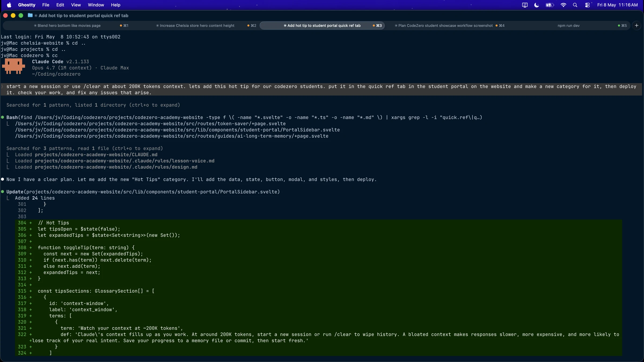Open battery status in menu bar
The width and height of the screenshot is (644, 362).
pos(550,5)
